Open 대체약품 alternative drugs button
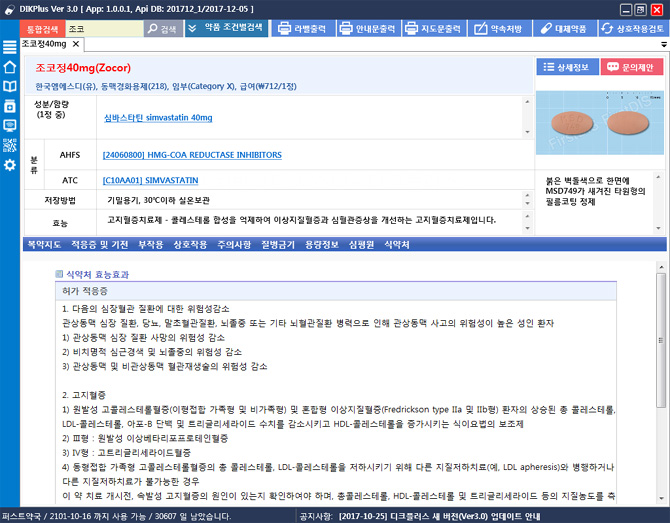The width and height of the screenshot is (670, 523). (565, 29)
